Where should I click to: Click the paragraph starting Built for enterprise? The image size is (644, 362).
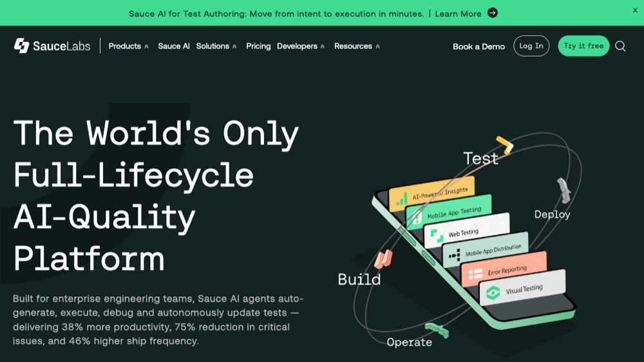point(158,319)
